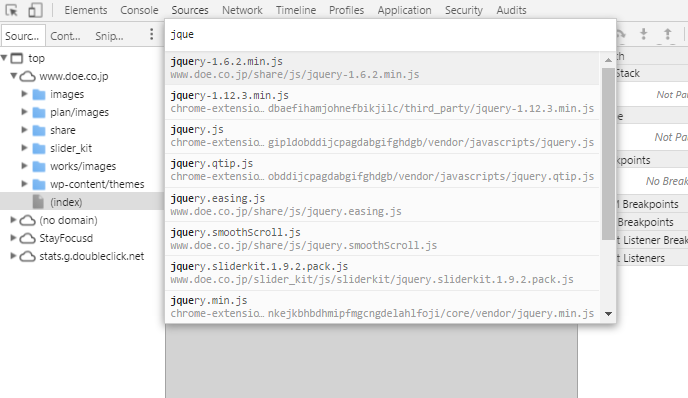Click the step into debugger icon
The image size is (688, 398).
pyautogui.click(x=644, y=34)
